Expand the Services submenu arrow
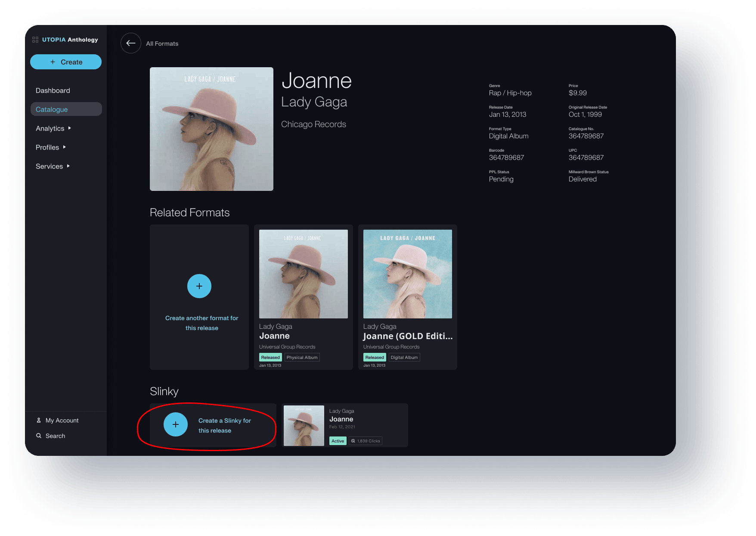The width and height of the screenshot is (756, 536). pyautogui.click(x=68, y=166)
